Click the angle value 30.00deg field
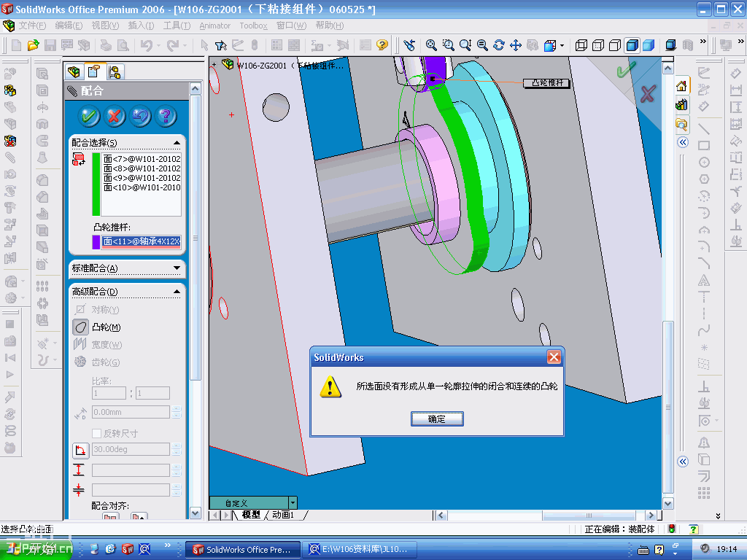 131,449
